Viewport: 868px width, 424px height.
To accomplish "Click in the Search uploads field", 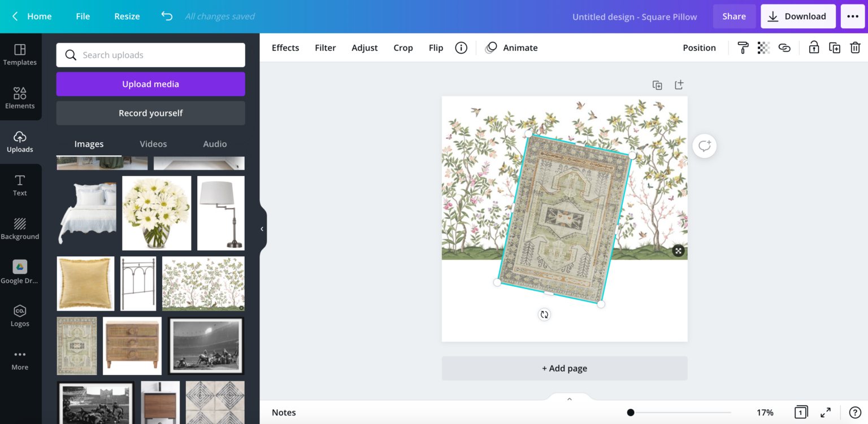I will [x=151, y=55].
